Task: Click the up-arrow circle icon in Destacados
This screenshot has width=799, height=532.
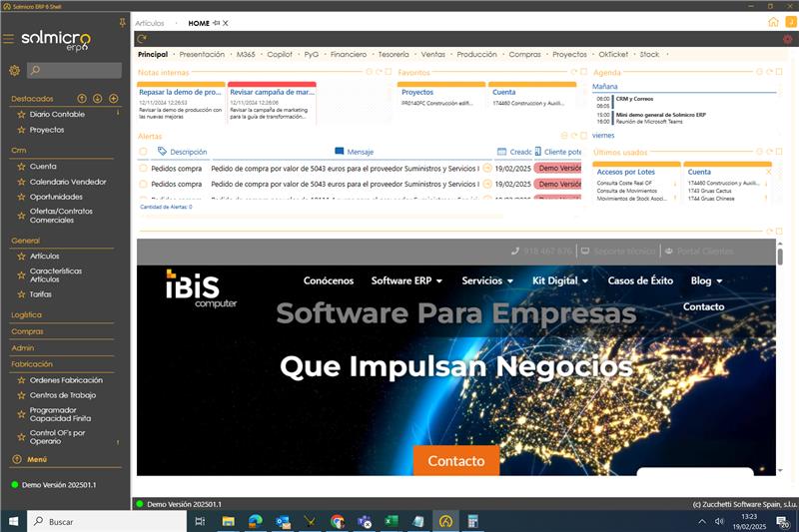Action: point(82,98)
